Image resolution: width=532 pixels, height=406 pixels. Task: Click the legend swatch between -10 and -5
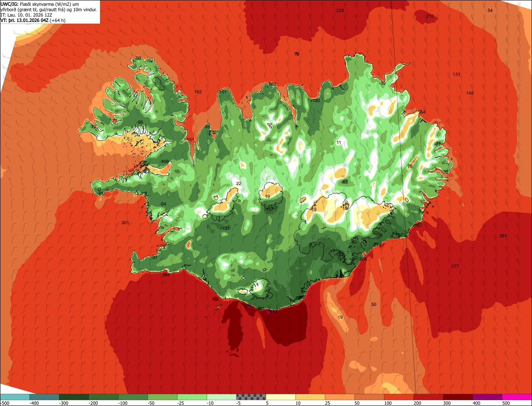tap(222, 397)
